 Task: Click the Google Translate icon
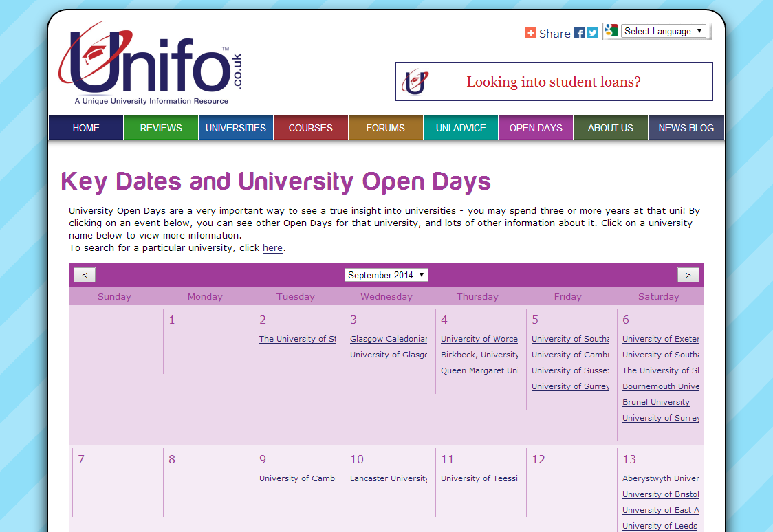click(611, 30)
